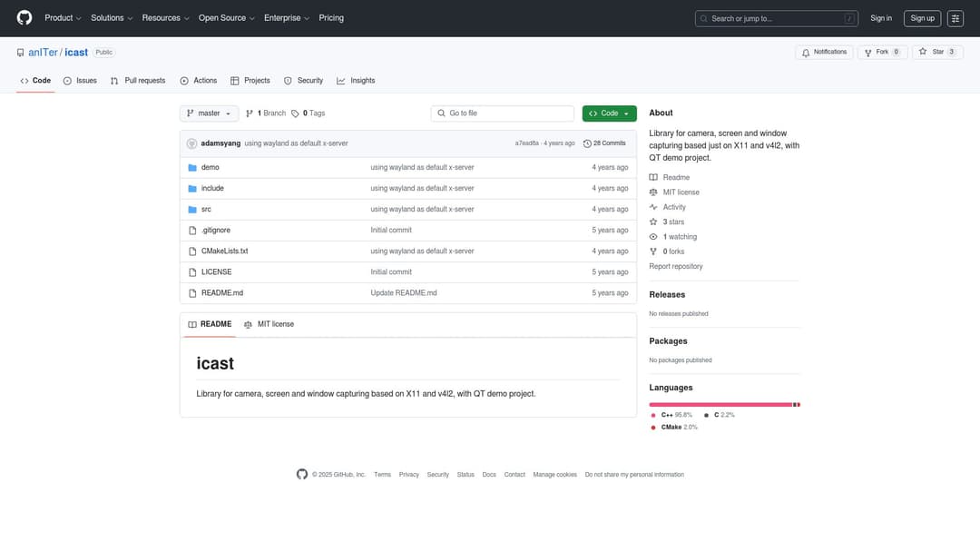Click the Releases heading

(x=667, y=294)
